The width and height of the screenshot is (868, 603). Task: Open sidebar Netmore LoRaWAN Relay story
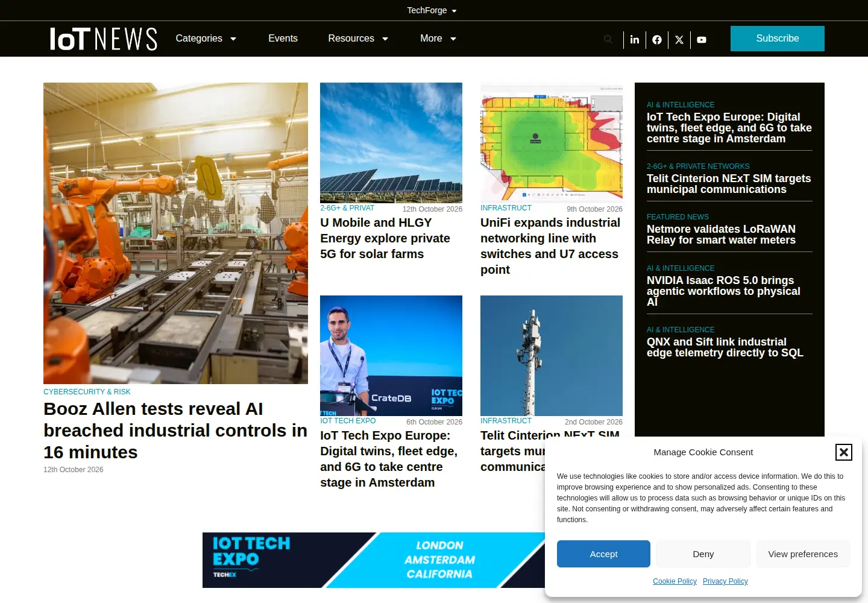(721, 235)
